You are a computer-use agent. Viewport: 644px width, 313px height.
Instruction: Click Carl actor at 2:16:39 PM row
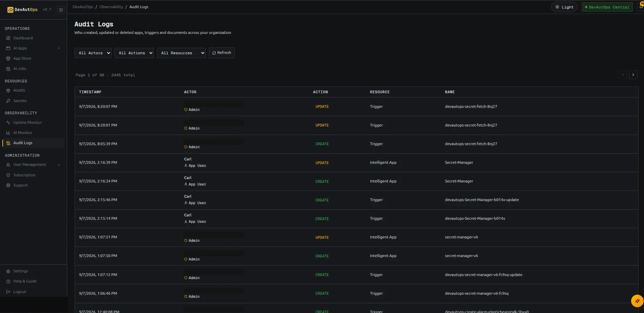coord(188,159)
